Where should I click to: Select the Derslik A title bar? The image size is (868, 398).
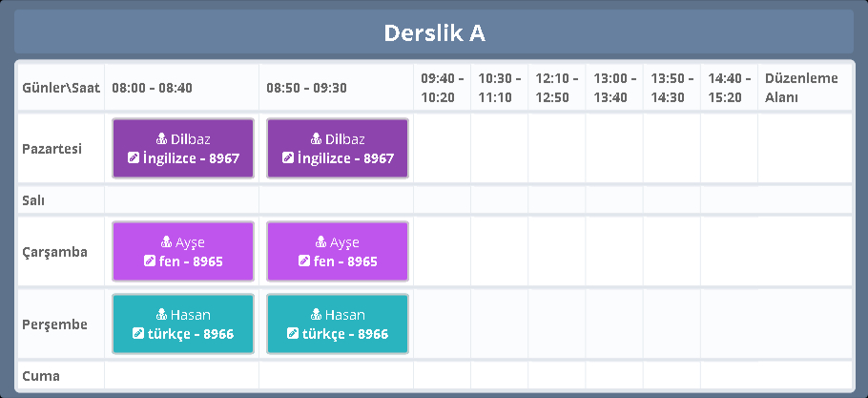coord(434,32)
